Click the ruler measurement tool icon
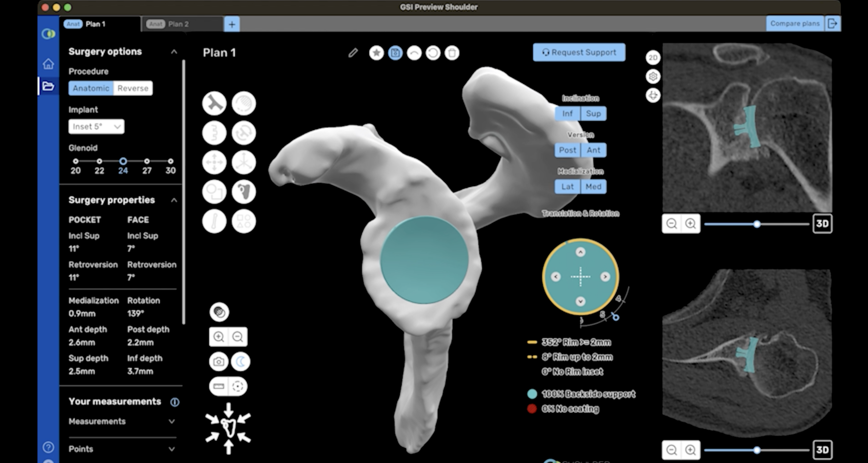 219,386
